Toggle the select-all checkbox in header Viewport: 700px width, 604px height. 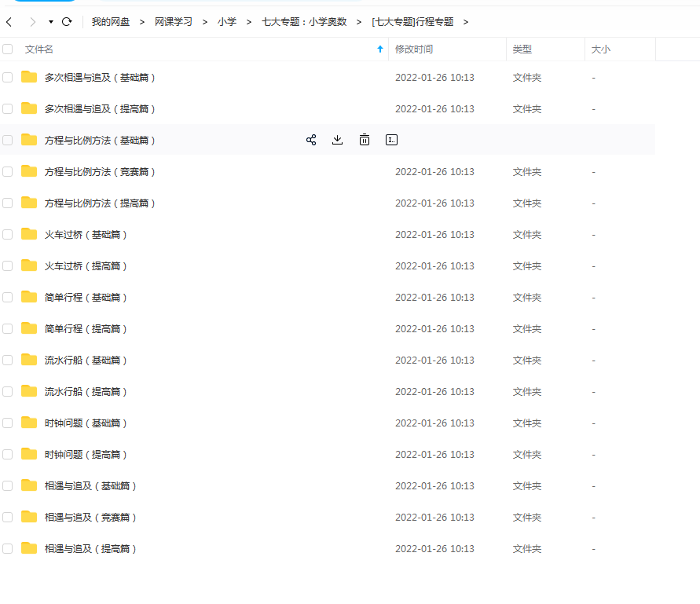8,49
